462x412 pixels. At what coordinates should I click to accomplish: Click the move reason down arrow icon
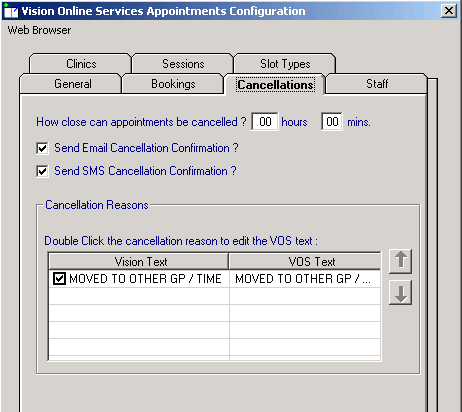pos(400,293)
